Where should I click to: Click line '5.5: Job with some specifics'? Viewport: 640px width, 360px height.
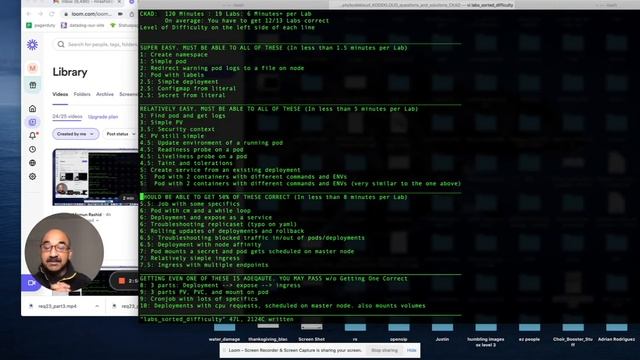(x=190, y=204)
